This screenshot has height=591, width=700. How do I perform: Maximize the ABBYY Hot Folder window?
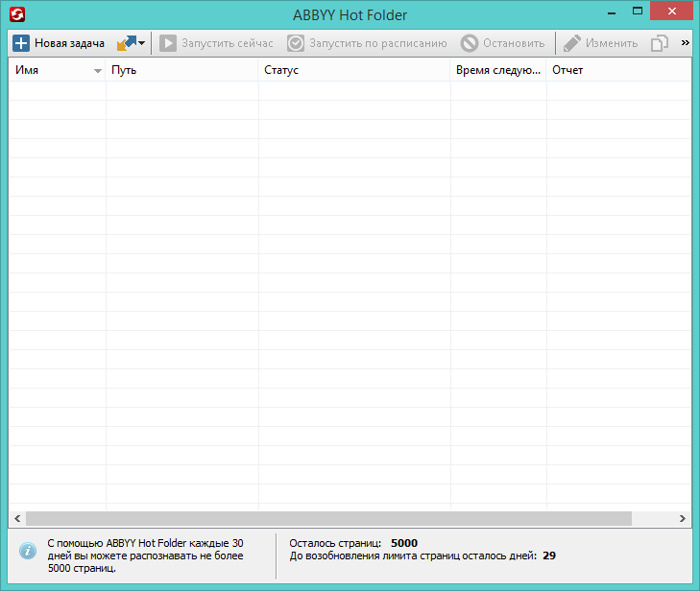pyautogui.click(x=638, y=12)
